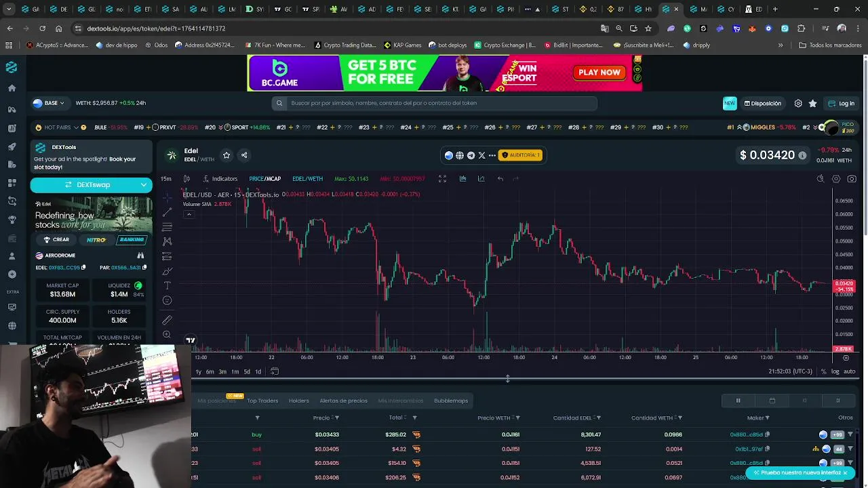
Task: Open Bubblemaps tab
Action: click(451, 401)
